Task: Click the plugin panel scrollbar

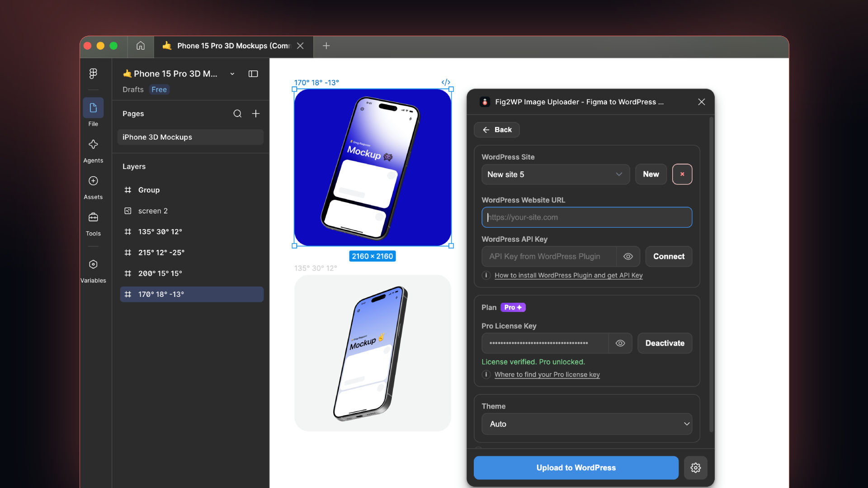Action: (712, 275)
